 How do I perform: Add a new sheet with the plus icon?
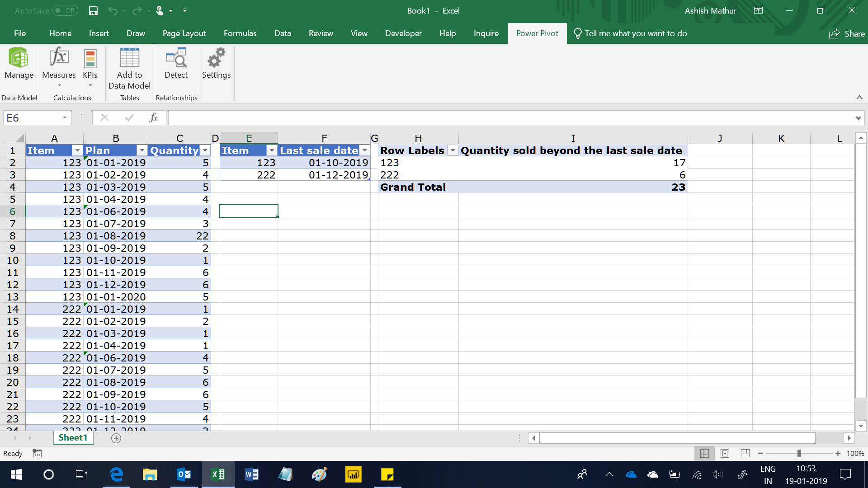[x=116, y=438]
